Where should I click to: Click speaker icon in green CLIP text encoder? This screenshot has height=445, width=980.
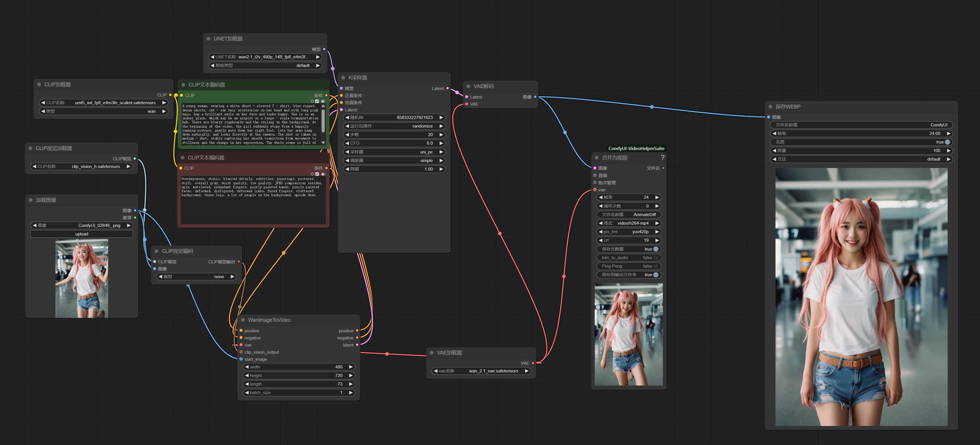(323, 101)
